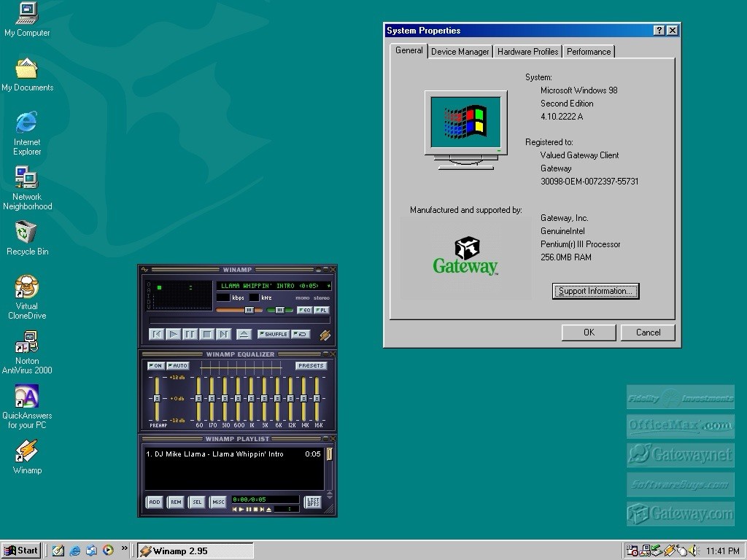Click Winamp's next track button
The width and height of the screenshot is (747, 560).
click(x=223, y=334)
